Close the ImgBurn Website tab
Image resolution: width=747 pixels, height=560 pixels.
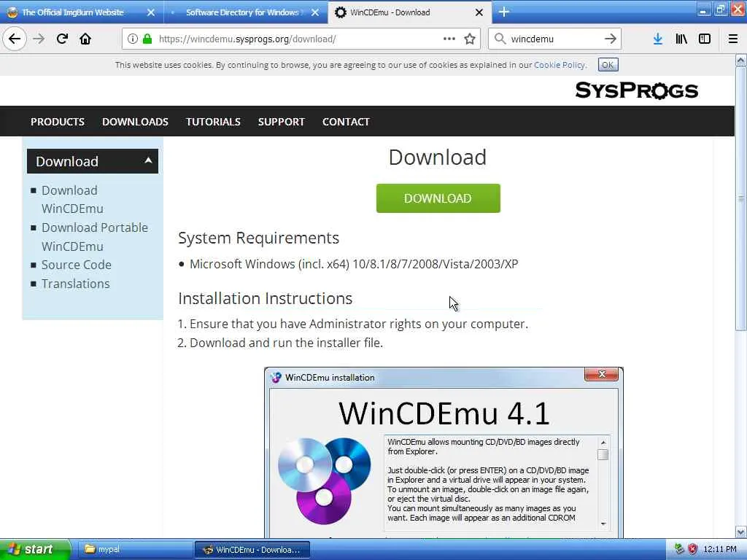(x=150, y=12)
